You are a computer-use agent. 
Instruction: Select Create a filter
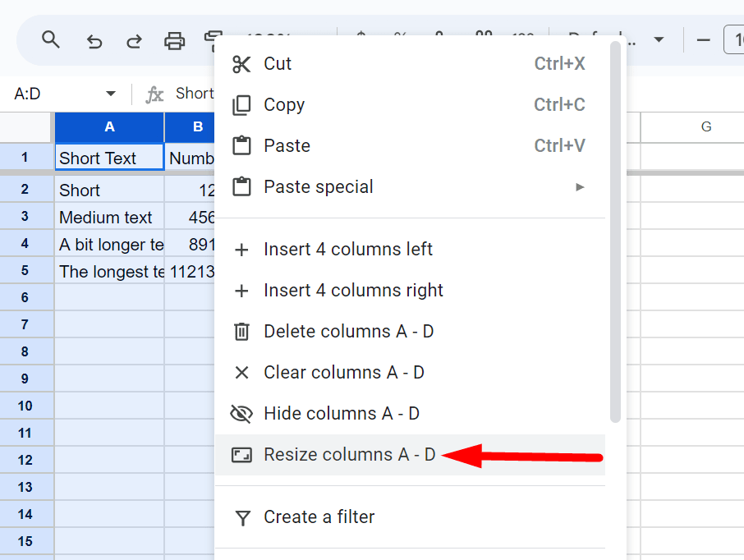point(319,516)
